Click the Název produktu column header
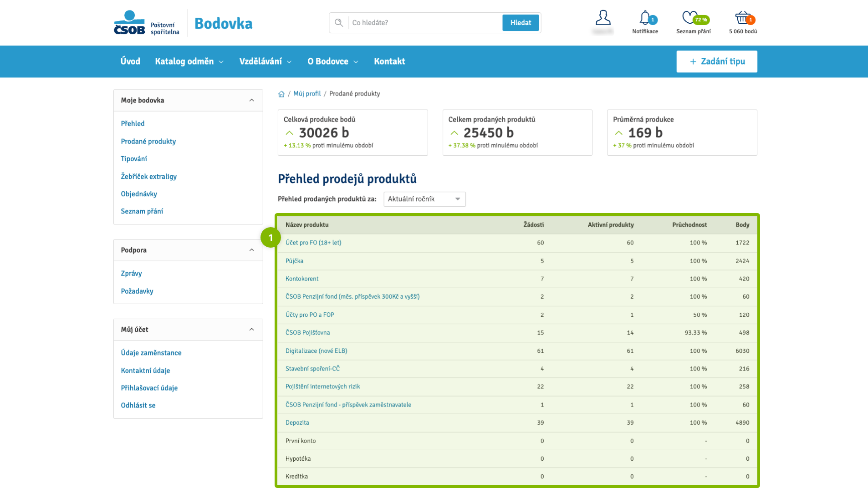This screenshot has width=868, height=488. (307, 225)
